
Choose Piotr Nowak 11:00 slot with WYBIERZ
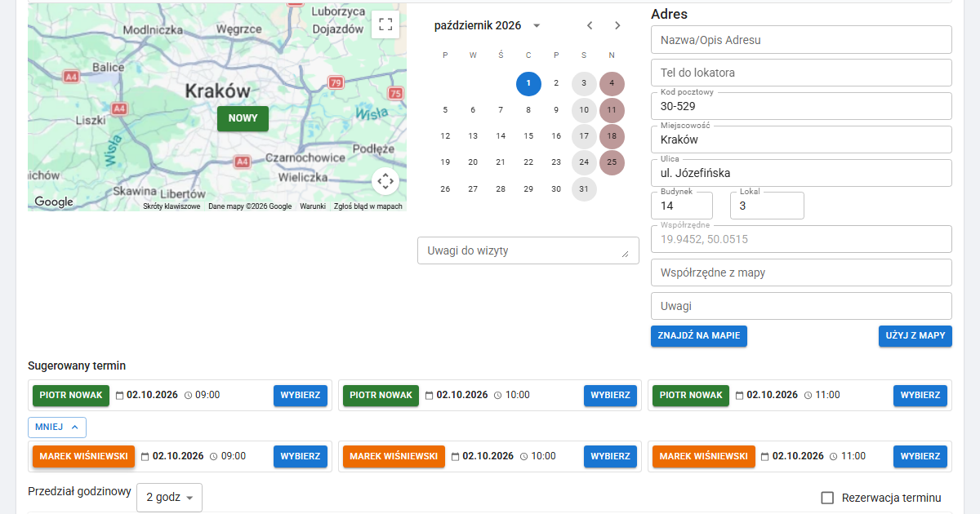click(920, 395)
